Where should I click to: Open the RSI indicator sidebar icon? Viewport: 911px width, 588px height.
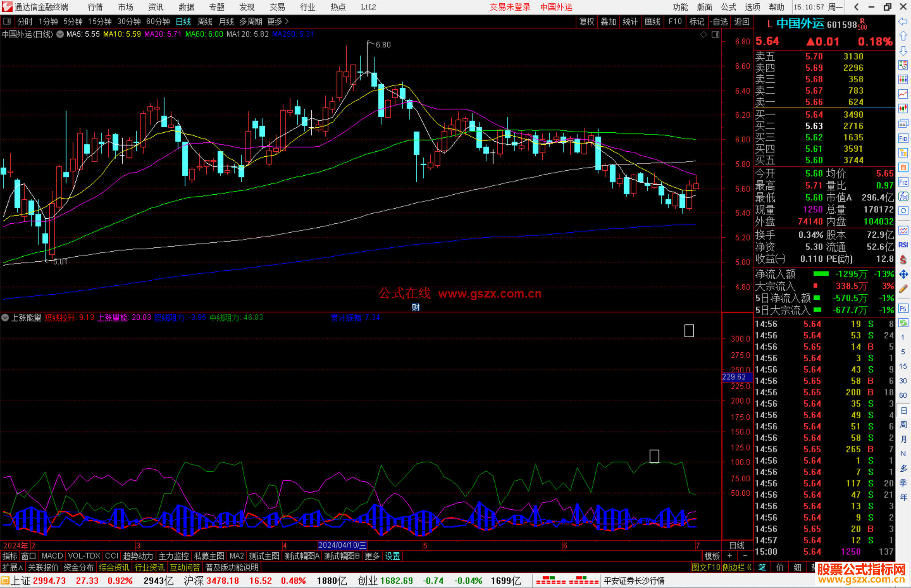tap(903, 245)
